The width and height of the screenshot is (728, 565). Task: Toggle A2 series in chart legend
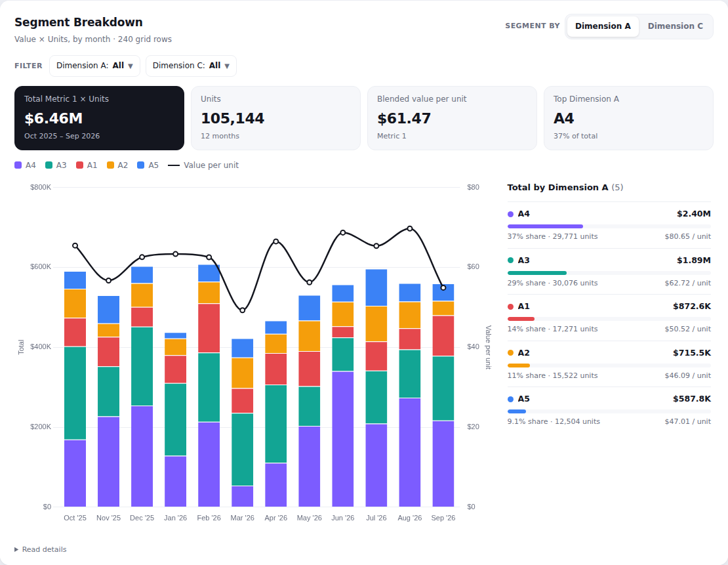(x=117, y=165)
